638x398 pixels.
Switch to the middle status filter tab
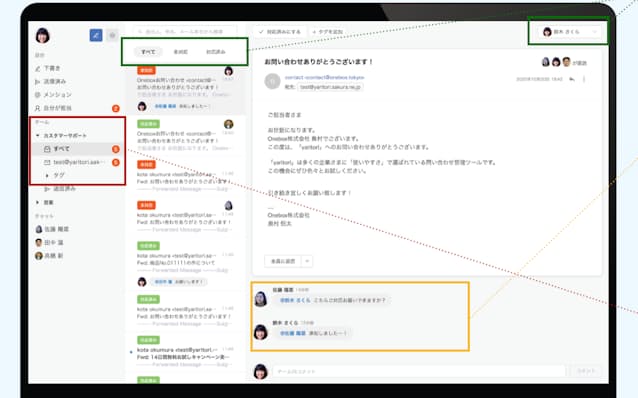pos(181,52)
